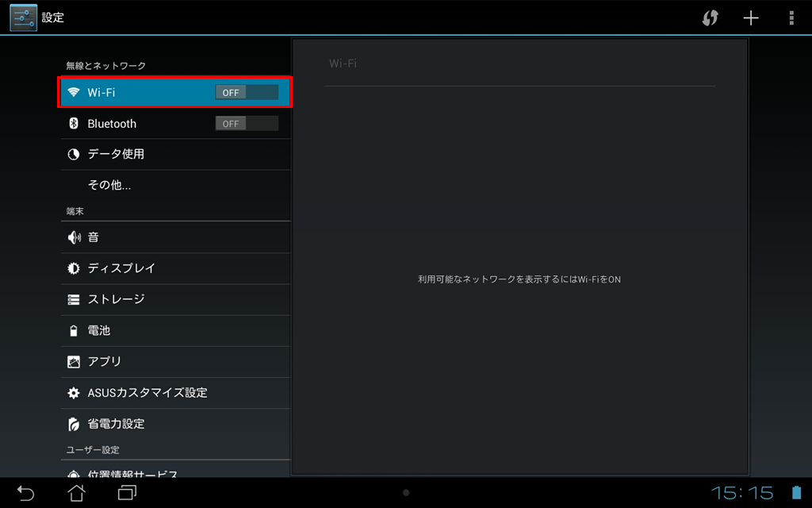Tap the battery status icon
The height and width of the screenshot is (508, 812).
[x=796, y=493]
